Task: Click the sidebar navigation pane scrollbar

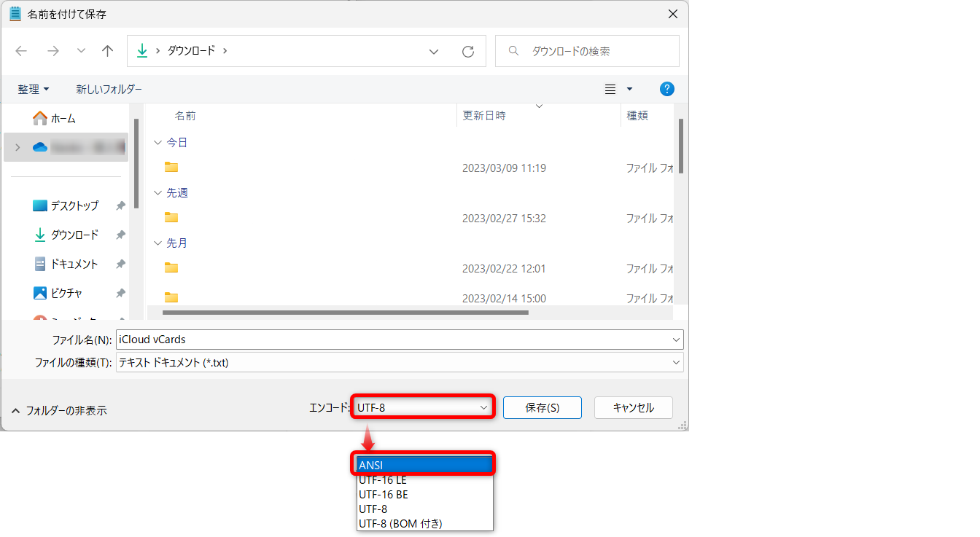Action: coord(136,164)
